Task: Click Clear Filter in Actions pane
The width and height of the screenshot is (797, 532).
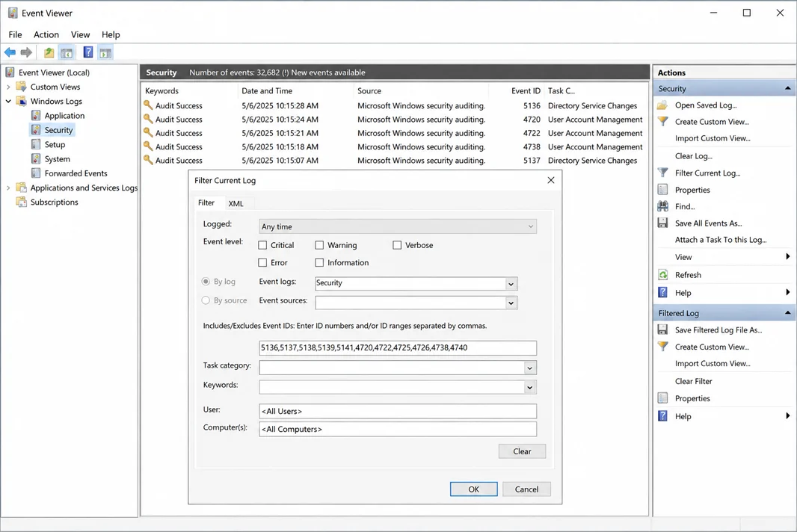Action: tap(693, 381)
